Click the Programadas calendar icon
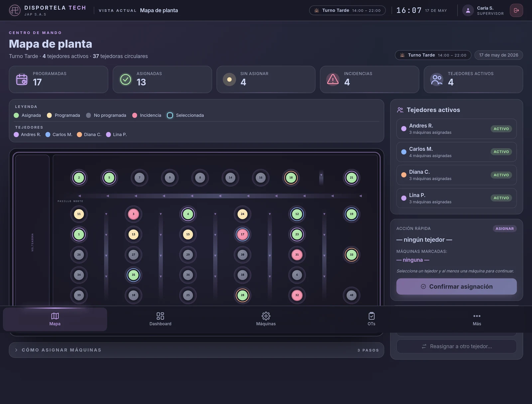Screen dimensions: 532x404 (x=22, y=80)
